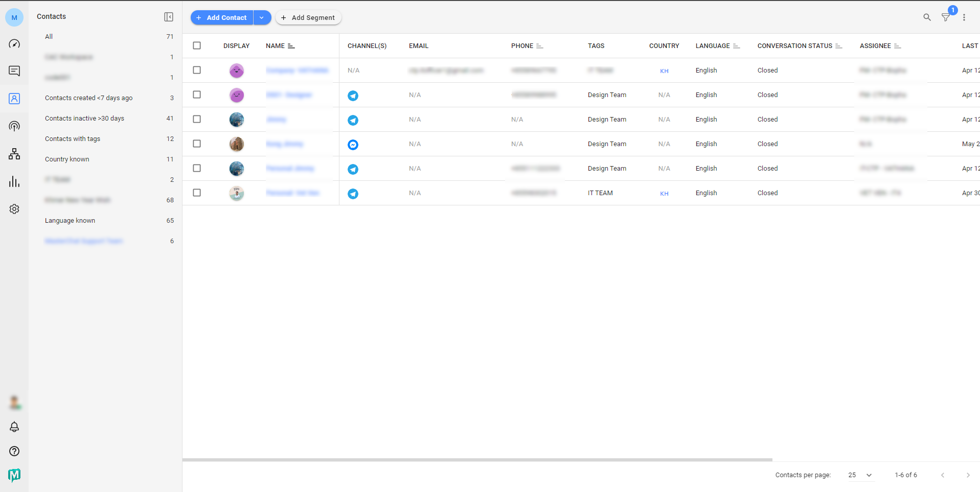Go to the next page arrow

point(968,475)
